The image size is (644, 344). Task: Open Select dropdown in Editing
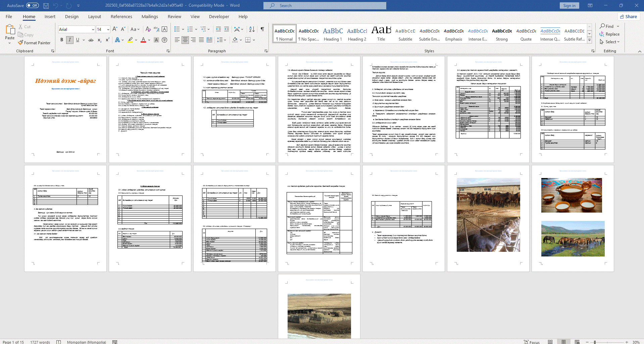[610, 42]
